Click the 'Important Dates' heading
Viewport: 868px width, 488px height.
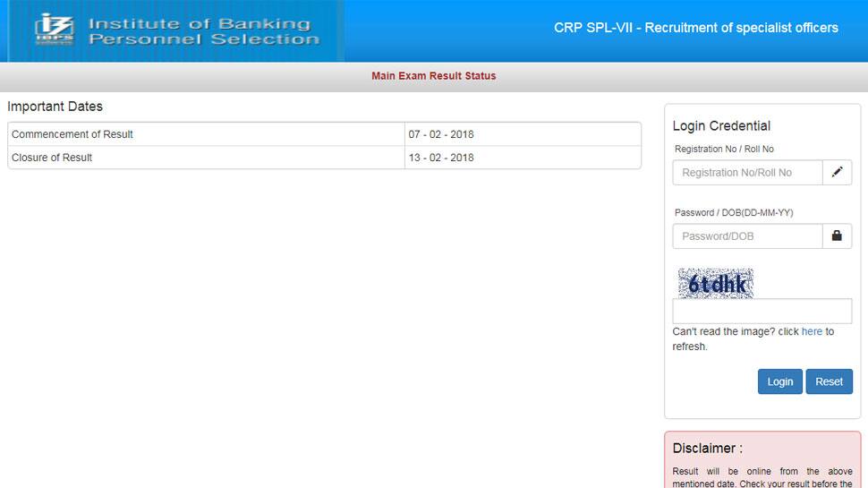click(x=55, y=107)
